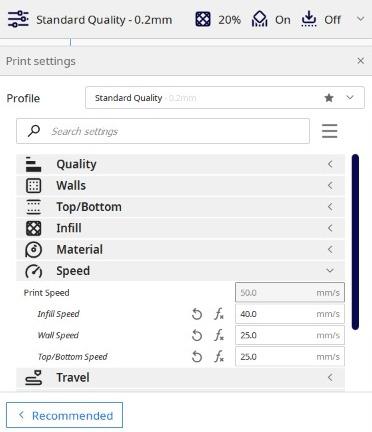Reset Infill Speed to default value

click(197, 314)
